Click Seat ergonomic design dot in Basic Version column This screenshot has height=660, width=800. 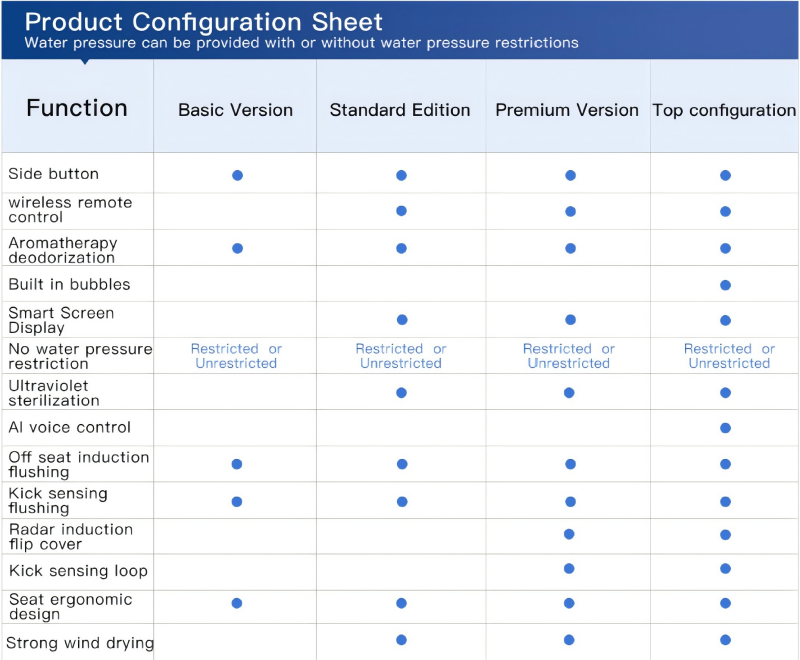pos(237,603)
